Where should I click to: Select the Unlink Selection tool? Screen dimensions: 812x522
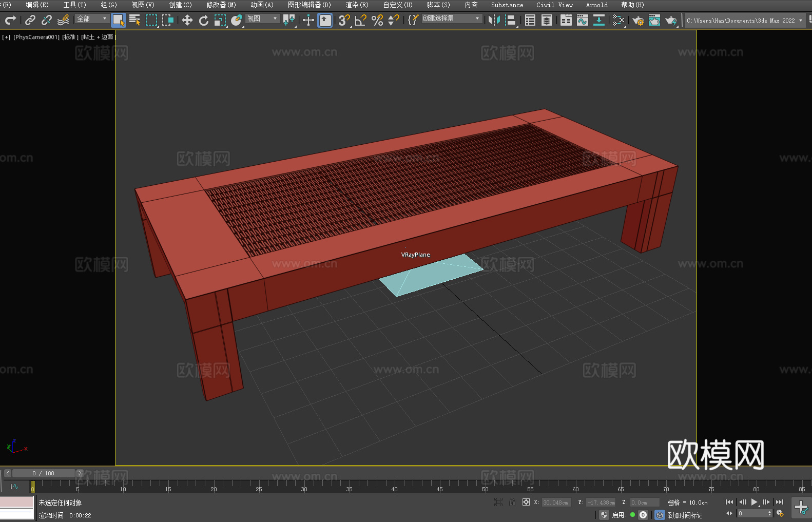(47, 20)
